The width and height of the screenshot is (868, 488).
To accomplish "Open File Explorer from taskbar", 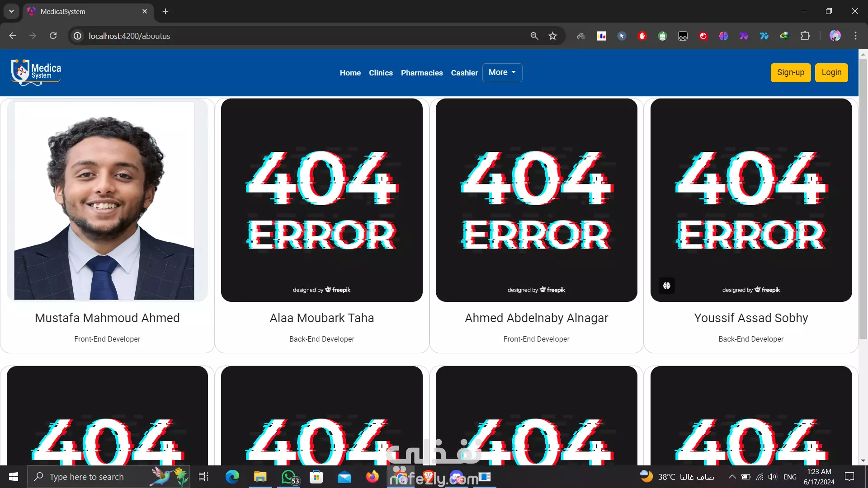I will click(260, 477).
